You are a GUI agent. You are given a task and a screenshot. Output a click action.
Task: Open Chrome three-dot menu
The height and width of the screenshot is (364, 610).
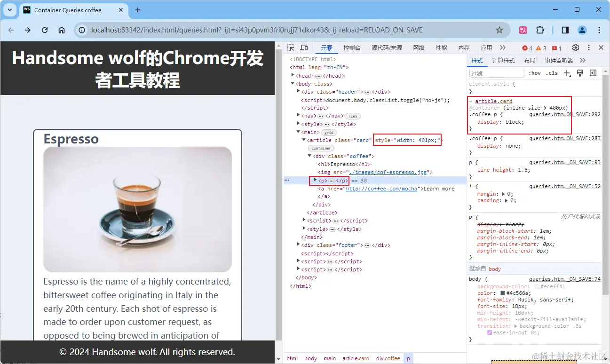point(599,30)
